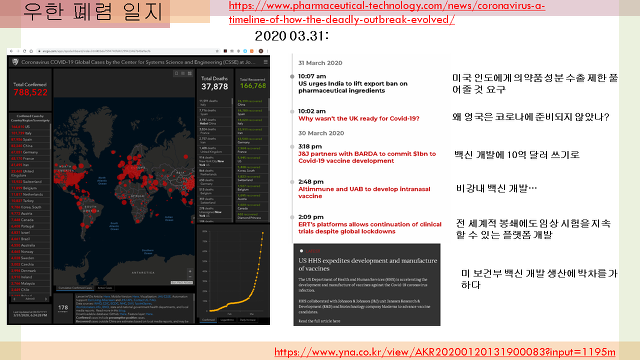
Task: Click the 10:07 am timeline dot
Action: pos(292,76)
